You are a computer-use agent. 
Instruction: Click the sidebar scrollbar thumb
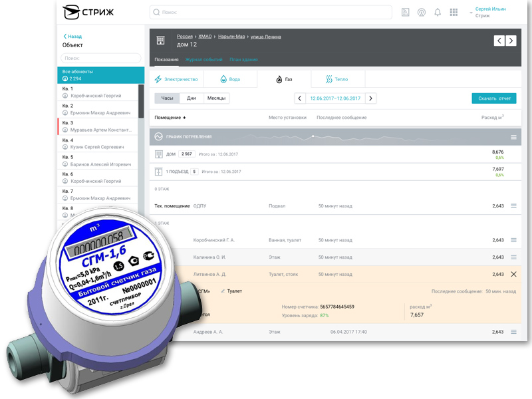(141, 101)
